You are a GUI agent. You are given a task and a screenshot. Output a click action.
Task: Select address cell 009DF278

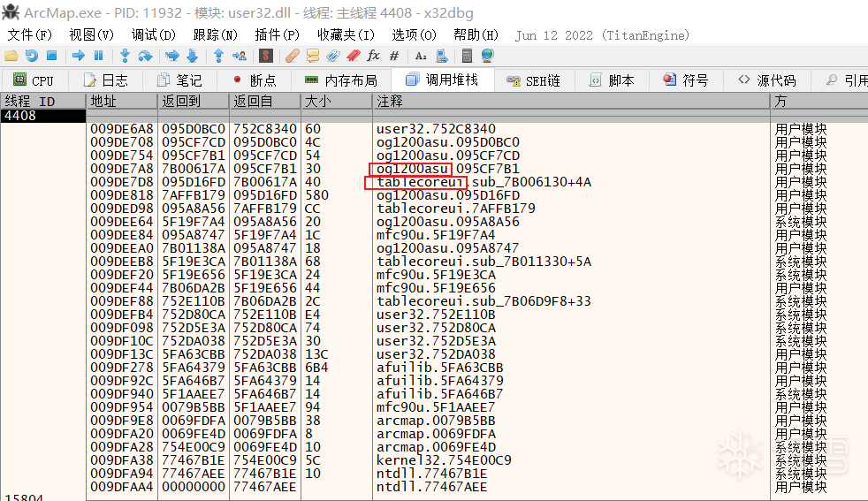point(122,368)
